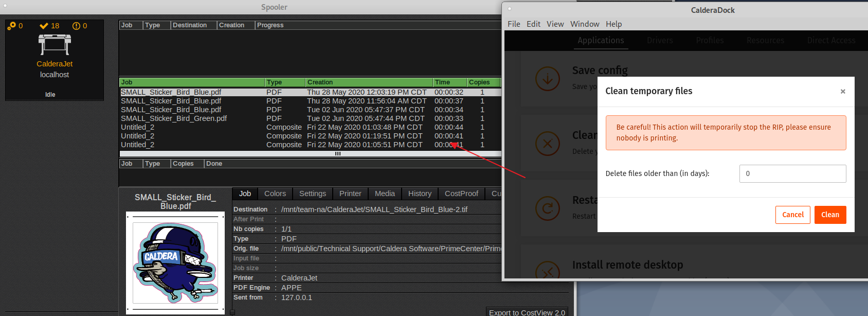This screenshot has height=316, width=868.
Task: Click the CalderaJet printer icon
Action: click(x=54, y=45)
